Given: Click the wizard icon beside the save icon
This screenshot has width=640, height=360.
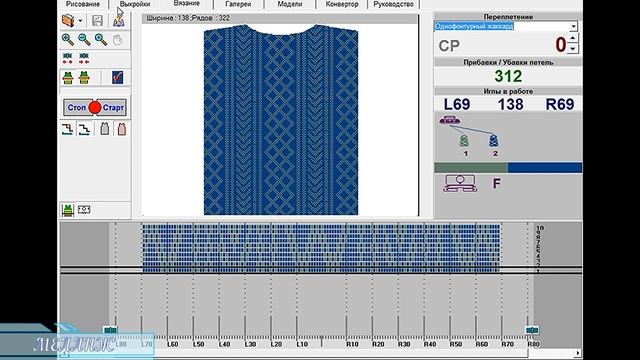Looking at the screenshot, I should click(x=118, y=21).
